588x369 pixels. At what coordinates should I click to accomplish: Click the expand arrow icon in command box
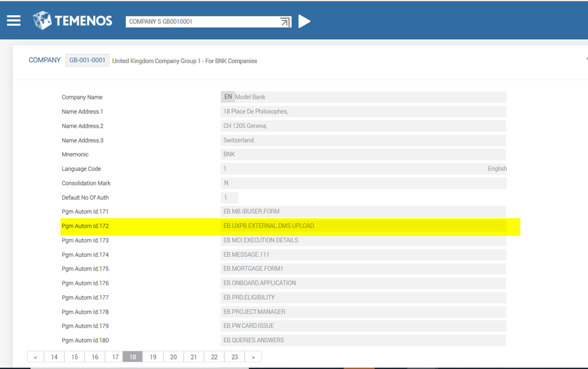pos(285,22)
